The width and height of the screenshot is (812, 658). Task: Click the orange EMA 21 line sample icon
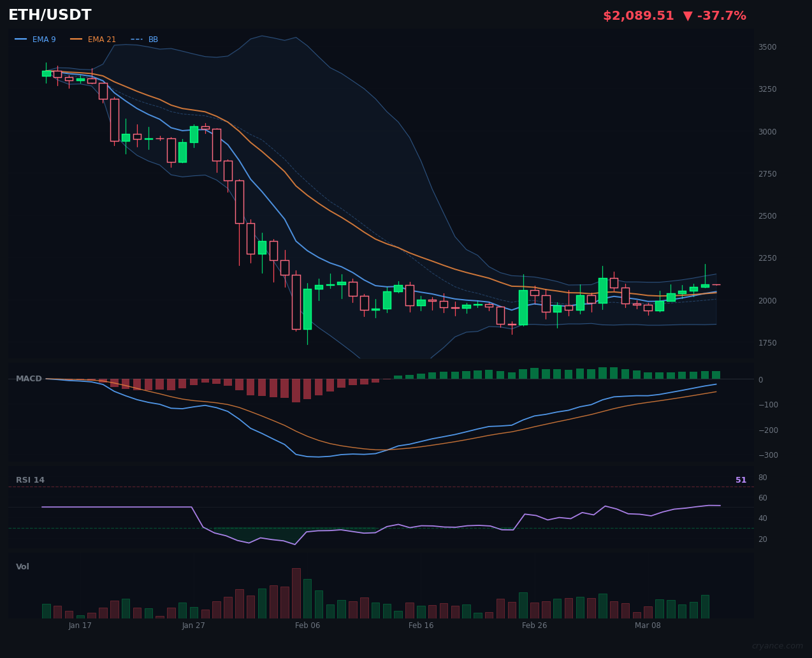click(x=75, y=39)
